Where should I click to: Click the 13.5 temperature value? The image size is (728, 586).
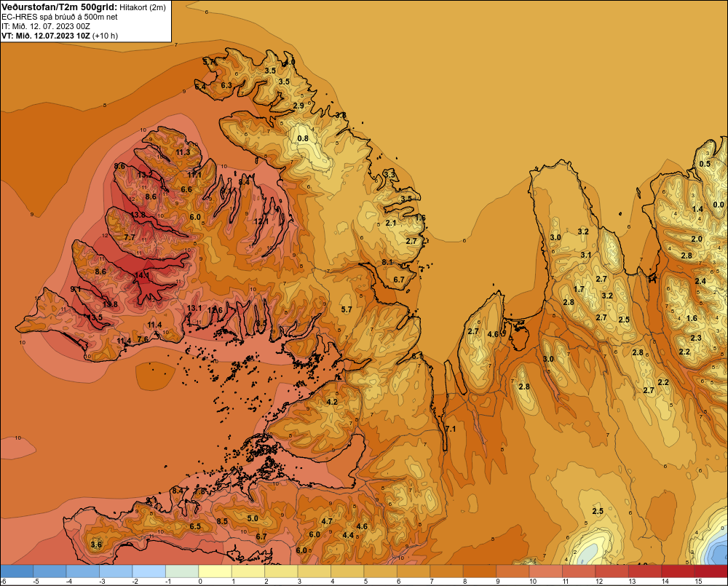point(95,317)
